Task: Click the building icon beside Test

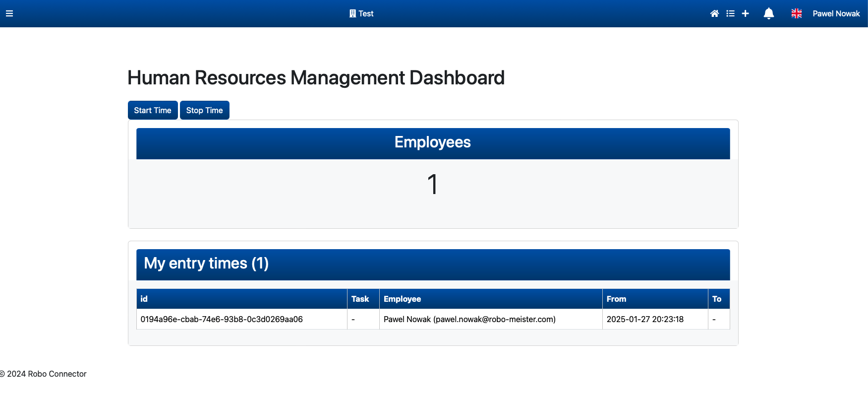Action: [x=352, y=13]
